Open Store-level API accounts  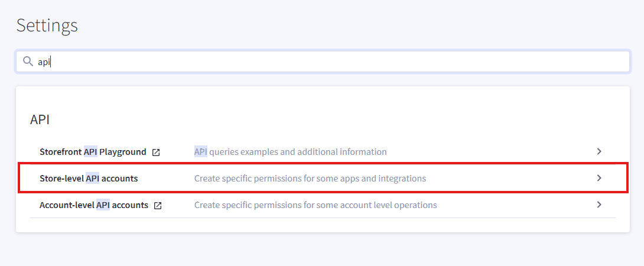pyautogui.click(x=89, y=178)
